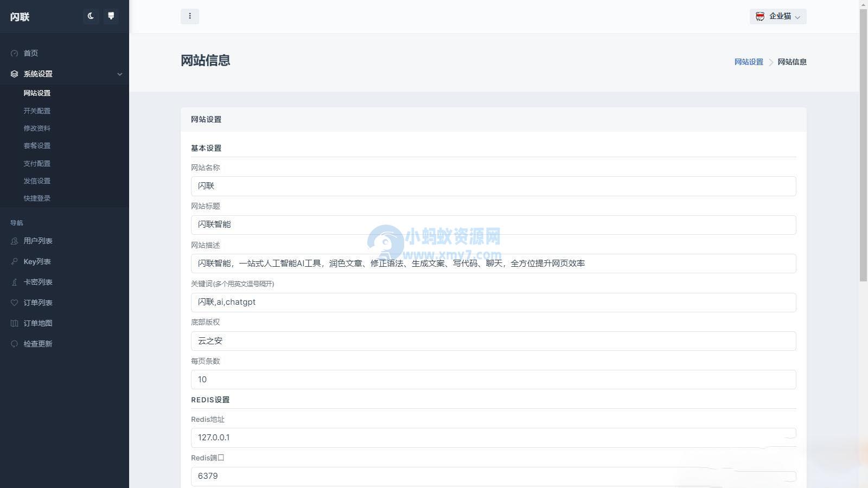The width and height of the screenshot is (868, 488).
Task: Toggle dark mode moon icon
Action: (91, 16)
